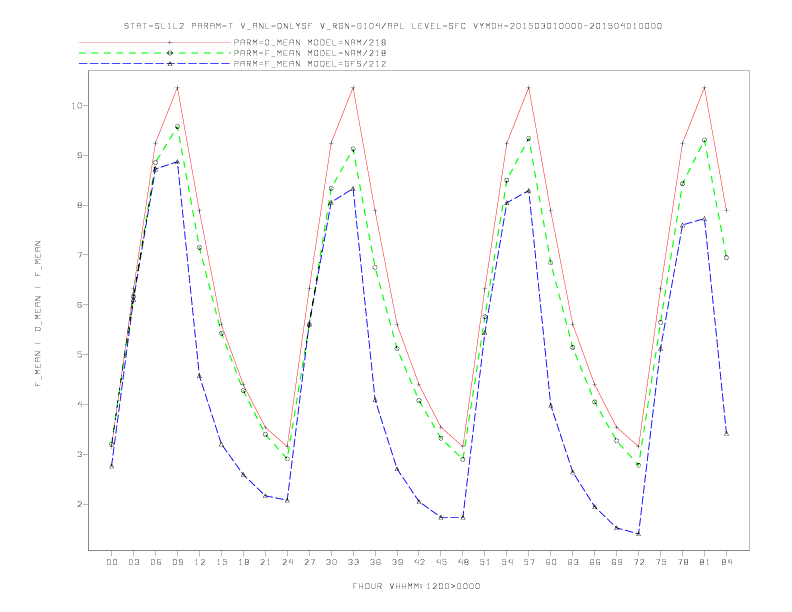
Task: Select legend entry PARM=O_MEAN MODEL=NAM/218
Action: [x=310, y=42]
